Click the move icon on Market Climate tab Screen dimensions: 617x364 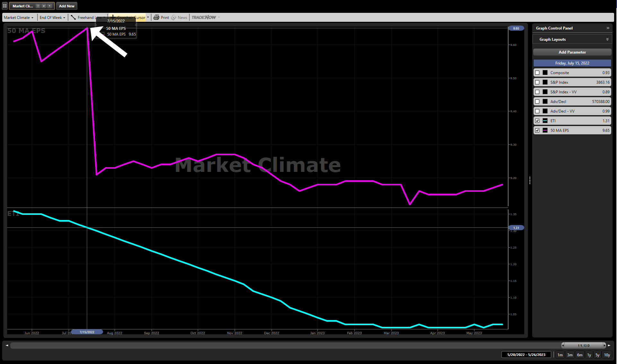[x=38, y=6]
